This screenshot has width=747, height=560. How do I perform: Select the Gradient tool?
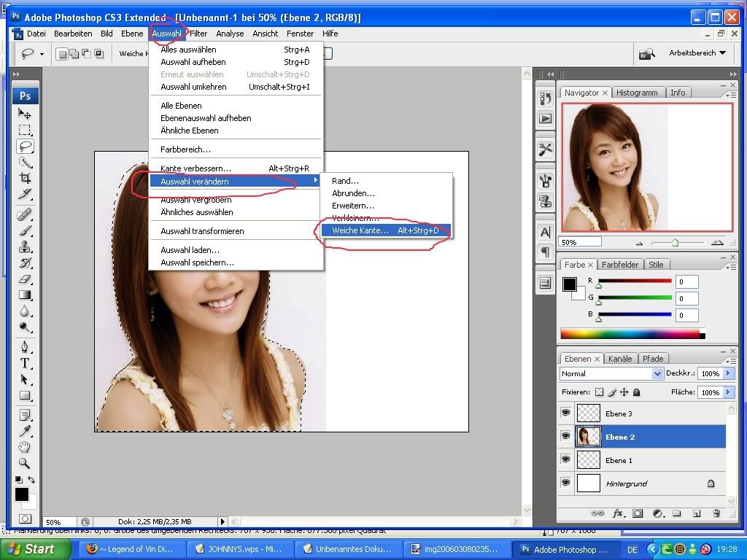click(25, 296)
